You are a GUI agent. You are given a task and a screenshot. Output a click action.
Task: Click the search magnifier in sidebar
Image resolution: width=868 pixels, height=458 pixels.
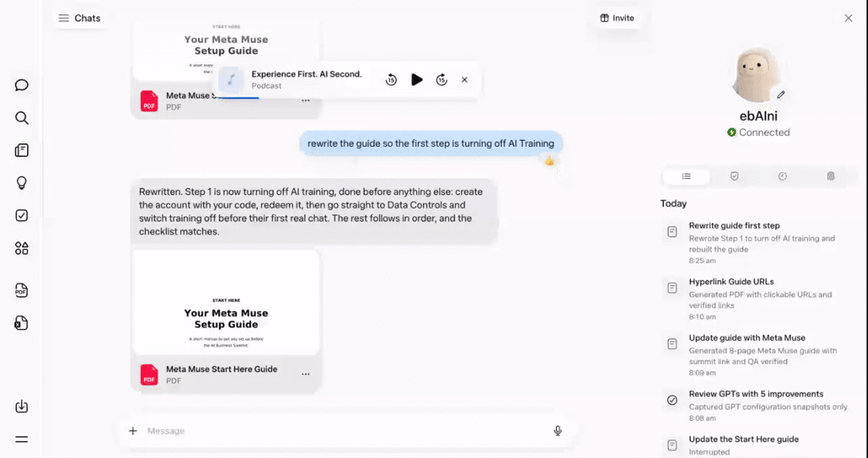21,117
